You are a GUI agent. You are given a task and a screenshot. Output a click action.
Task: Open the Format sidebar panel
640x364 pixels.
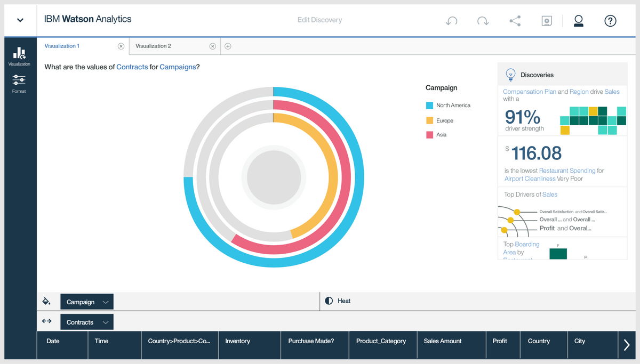tap(19, 84)
